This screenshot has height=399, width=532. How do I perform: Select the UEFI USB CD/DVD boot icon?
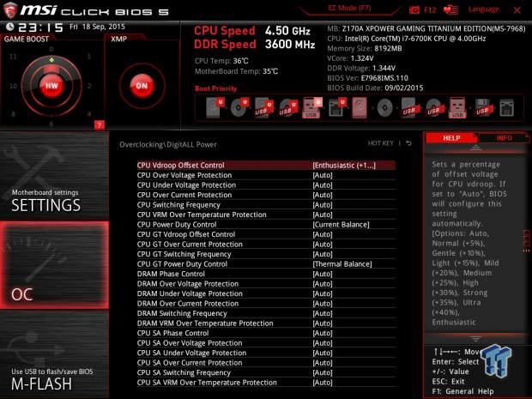[x=288, y=108]
